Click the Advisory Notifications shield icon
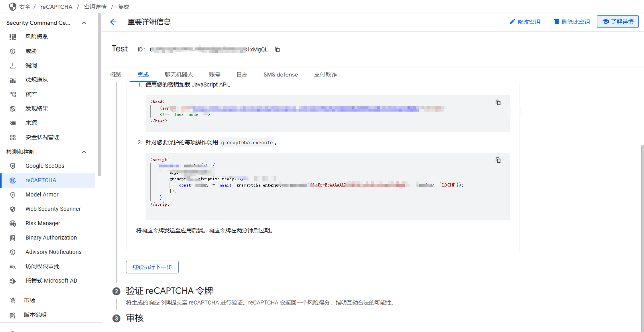644x332 pixels. coord(13,252)
